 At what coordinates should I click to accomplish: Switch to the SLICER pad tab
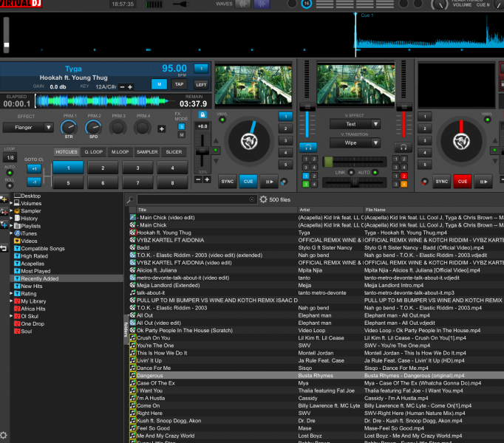coord(174,152)
